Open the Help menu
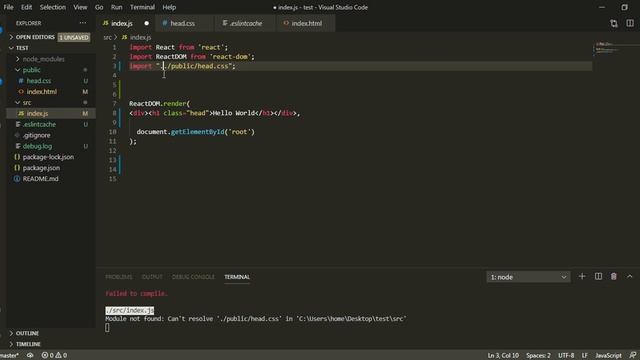The height and width of the screenshot is (360, 640). 169,7
